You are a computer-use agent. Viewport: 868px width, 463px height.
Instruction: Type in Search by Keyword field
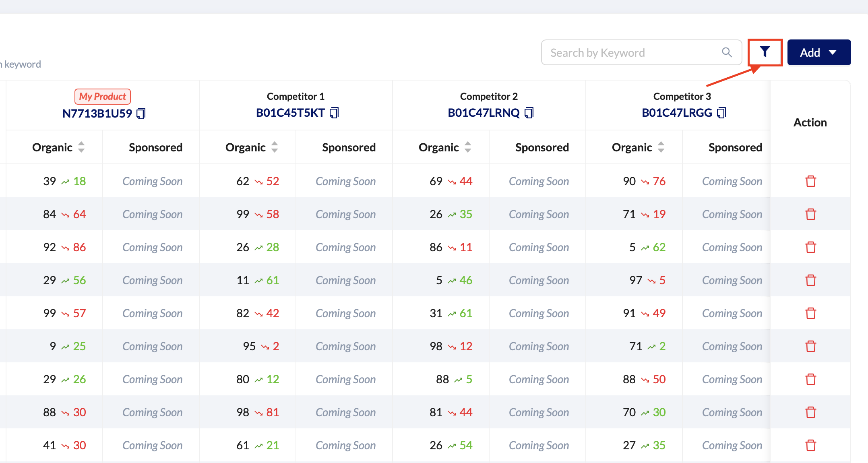click(632, 52)
